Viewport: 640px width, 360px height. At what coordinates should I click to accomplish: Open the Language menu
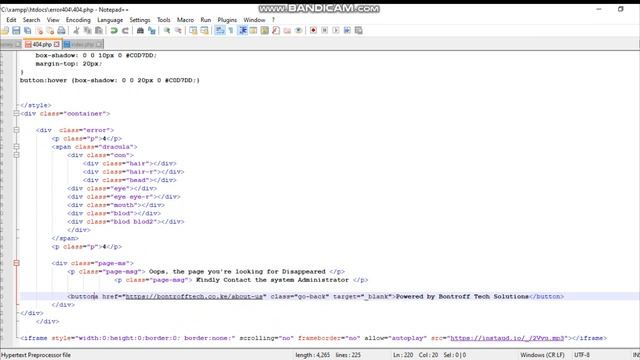click(110, 20)
